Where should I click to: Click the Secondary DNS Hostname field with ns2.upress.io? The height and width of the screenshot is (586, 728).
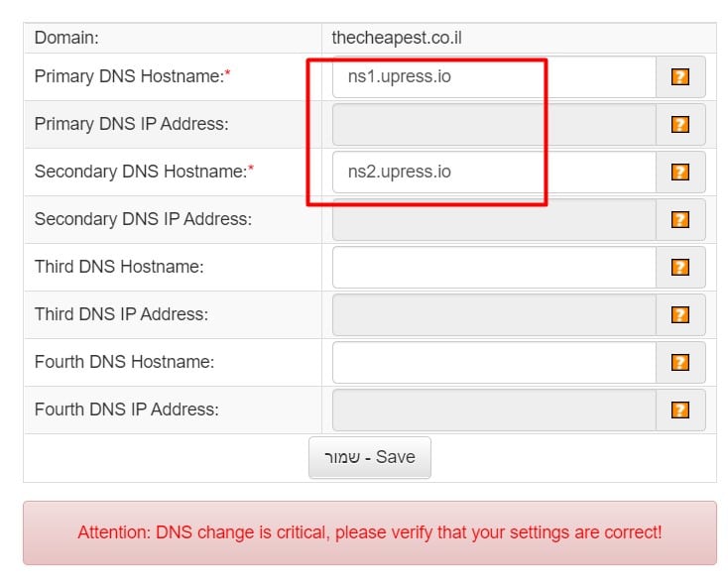(494, 172)
